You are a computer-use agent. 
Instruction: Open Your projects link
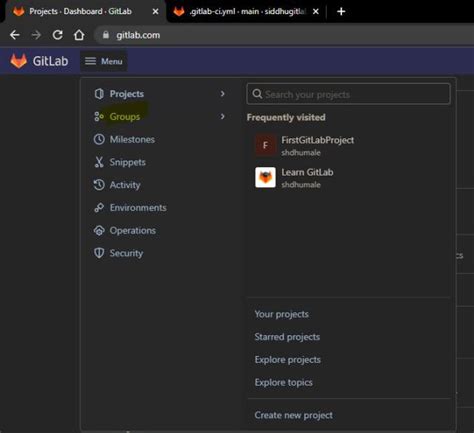coord(281,314)
